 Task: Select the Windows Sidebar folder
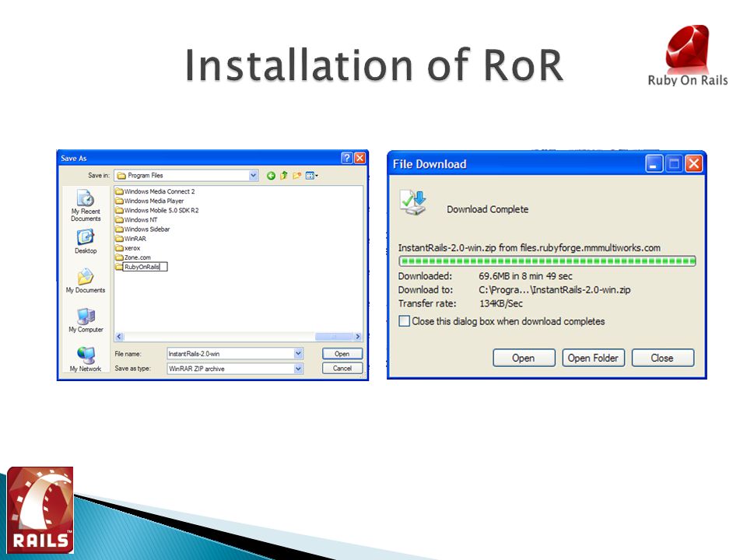(143, 229)
